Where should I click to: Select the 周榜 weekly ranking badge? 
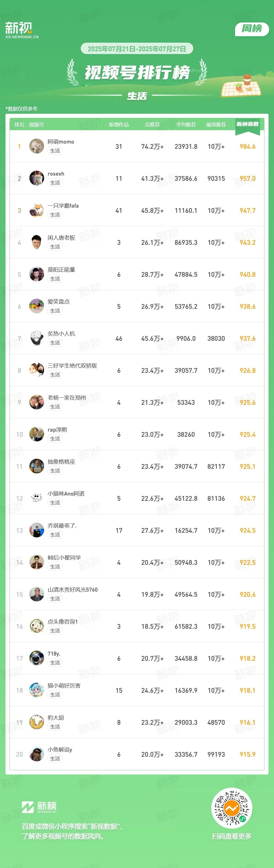coord(252,29)
